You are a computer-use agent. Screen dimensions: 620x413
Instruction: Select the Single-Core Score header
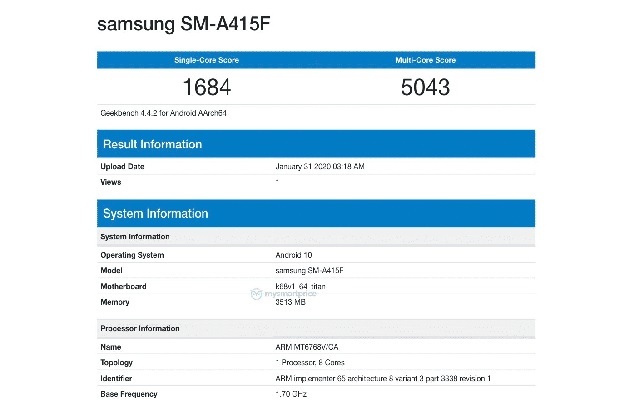(x=206, y=60)
